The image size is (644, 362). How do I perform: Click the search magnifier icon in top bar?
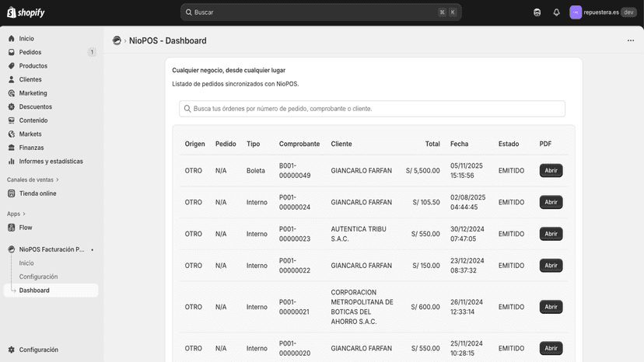click(x=188, y=12)
